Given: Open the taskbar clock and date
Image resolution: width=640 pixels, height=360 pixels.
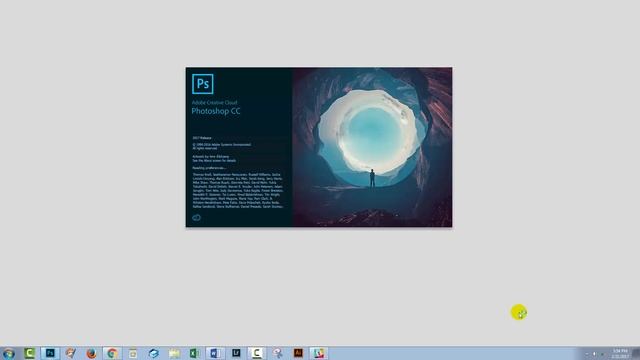Looking at the screenshot, I should tap(620, 354).
